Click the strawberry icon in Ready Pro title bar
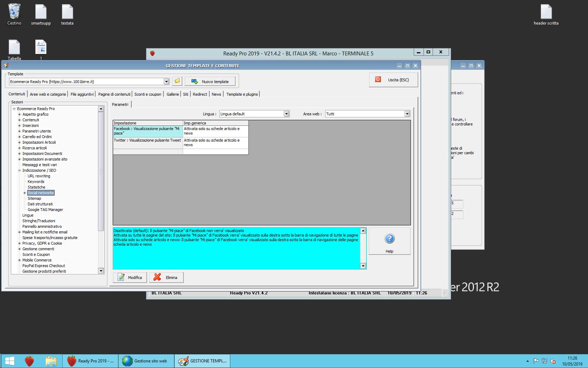Image resolution: width=588 pixels, height=368 pixels. coord(152,53)
